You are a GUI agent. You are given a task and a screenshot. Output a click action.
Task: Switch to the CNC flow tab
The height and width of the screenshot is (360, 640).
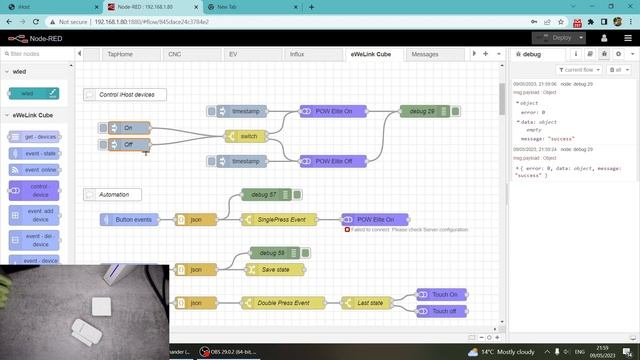[x=192, y=54]
